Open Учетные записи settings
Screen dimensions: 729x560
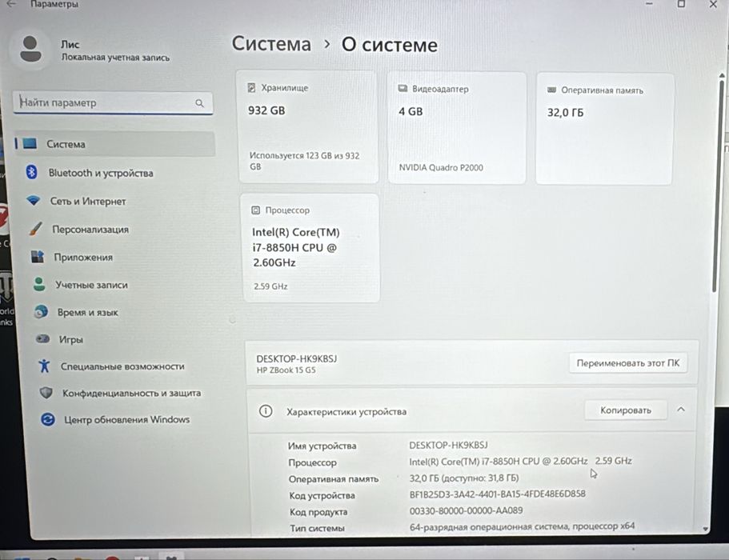91,285
